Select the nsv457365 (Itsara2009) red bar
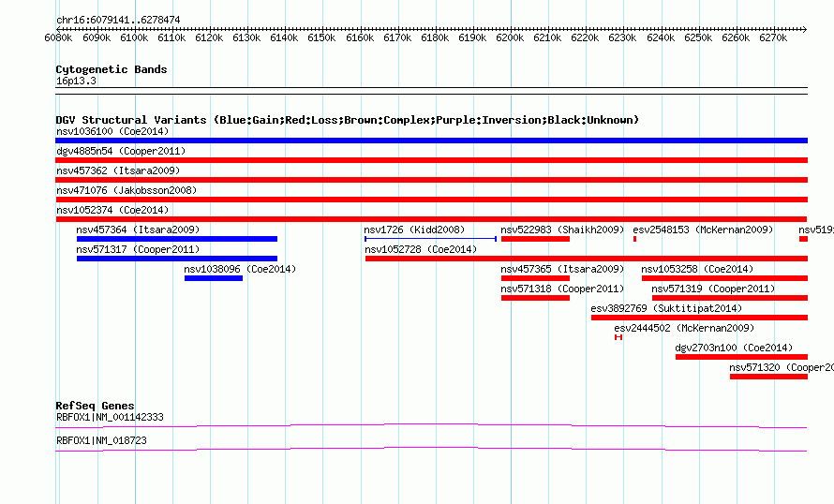Viewport: 834px width, 504px height. tap(536, 278)
